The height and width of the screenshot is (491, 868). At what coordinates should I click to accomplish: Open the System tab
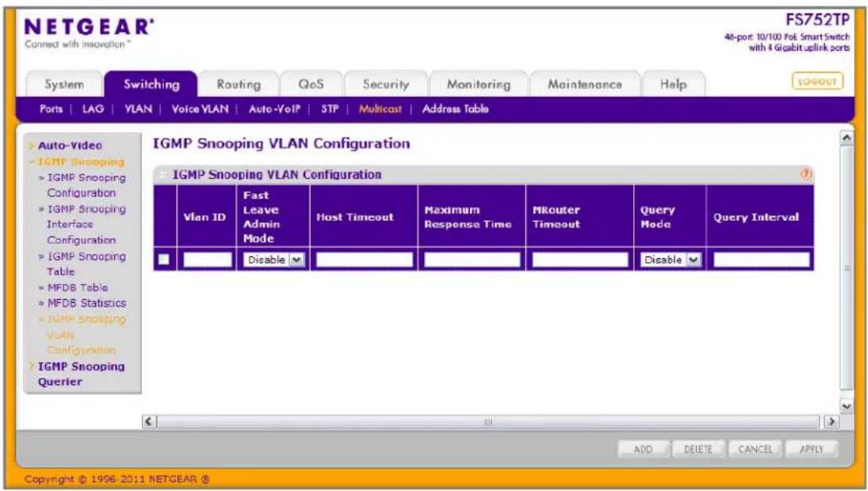(64, 84)
